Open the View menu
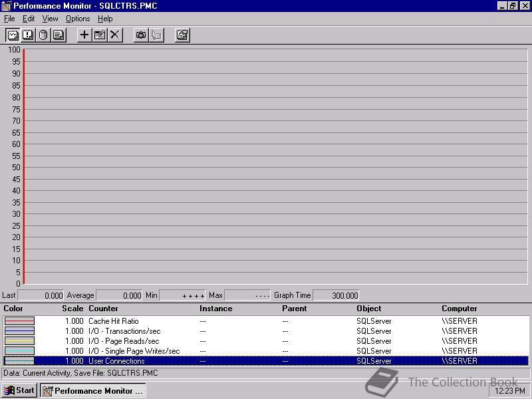Image resolution: width=532 pixels, height=399 pixels. pyautogui.click(x=50, y=19)
